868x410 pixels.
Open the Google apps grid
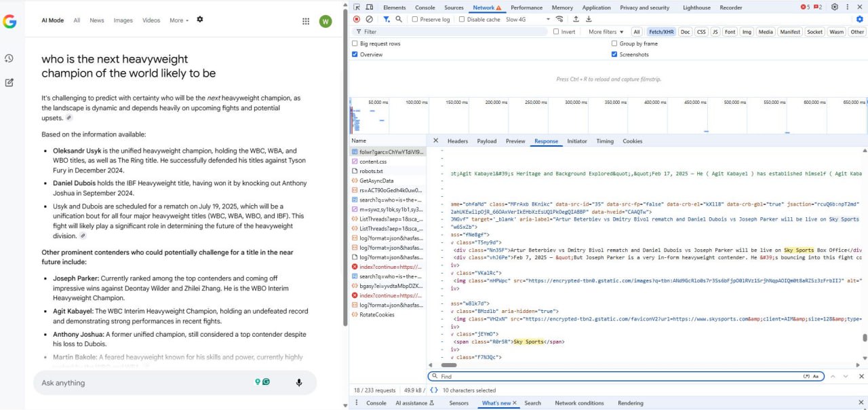coord(306,21)
